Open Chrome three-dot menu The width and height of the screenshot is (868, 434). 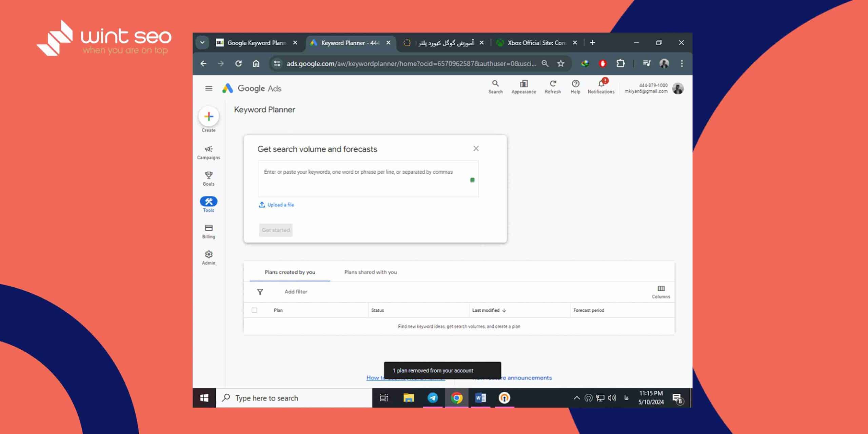(x=682, y=63)
